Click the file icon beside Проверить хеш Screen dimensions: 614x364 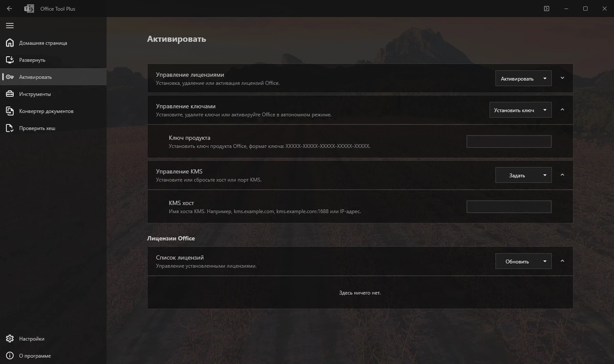click(10, 128)
